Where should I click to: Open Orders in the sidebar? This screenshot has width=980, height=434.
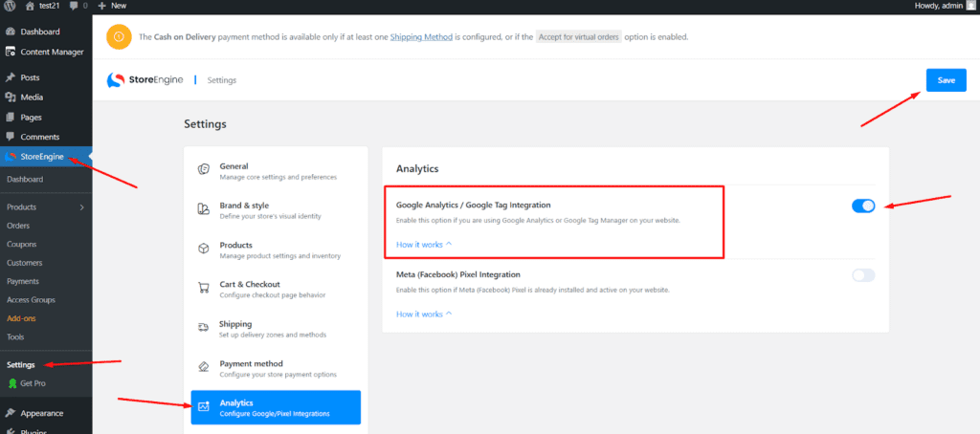point(18,226)
